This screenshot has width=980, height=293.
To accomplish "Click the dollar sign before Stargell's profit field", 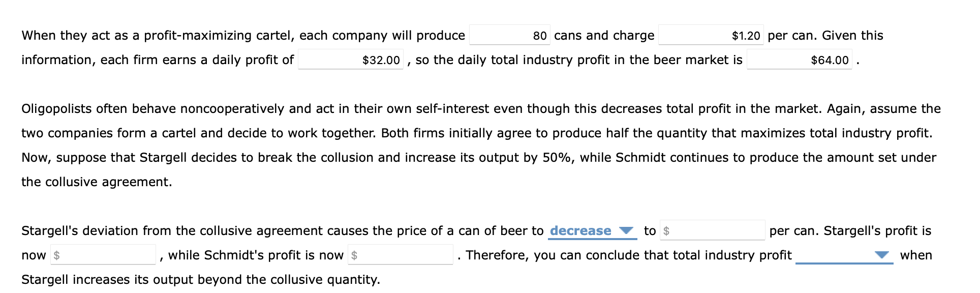I will click(x=58, y=255).
